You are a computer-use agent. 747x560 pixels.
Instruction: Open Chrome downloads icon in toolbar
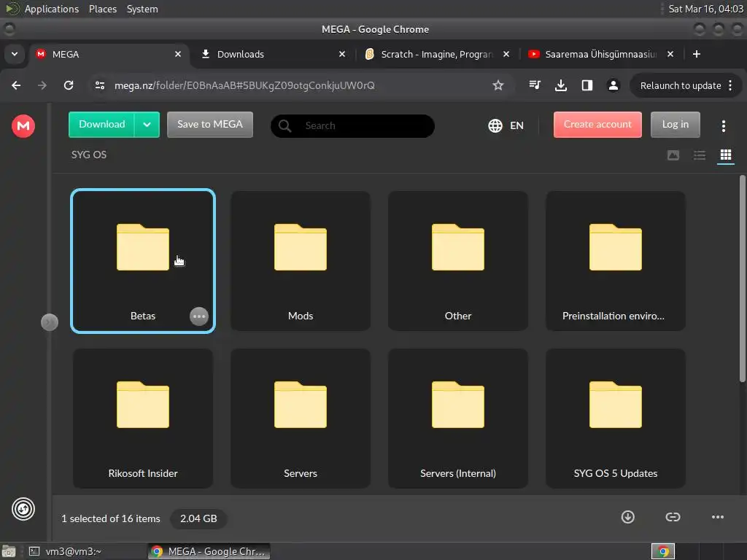pos(561,86)
